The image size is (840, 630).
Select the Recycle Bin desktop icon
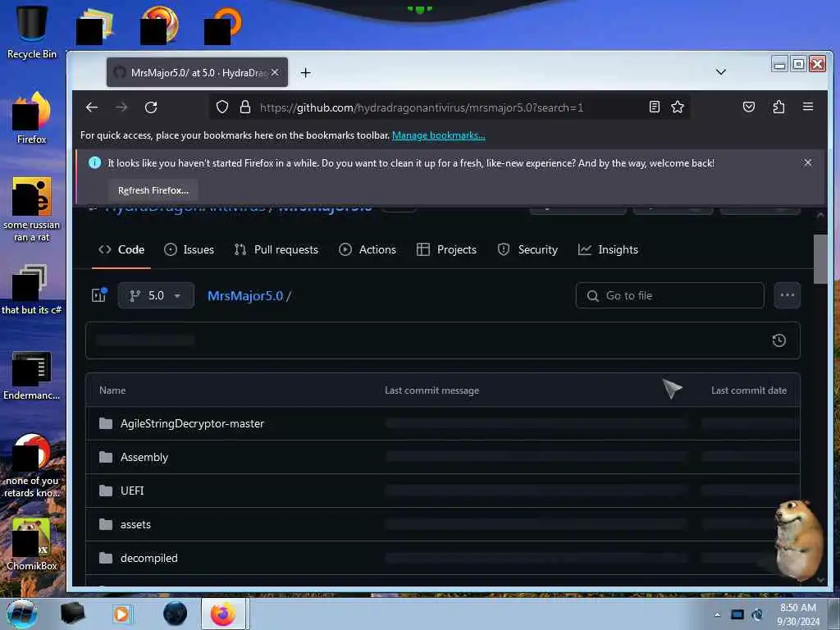(x=32, y=32)
